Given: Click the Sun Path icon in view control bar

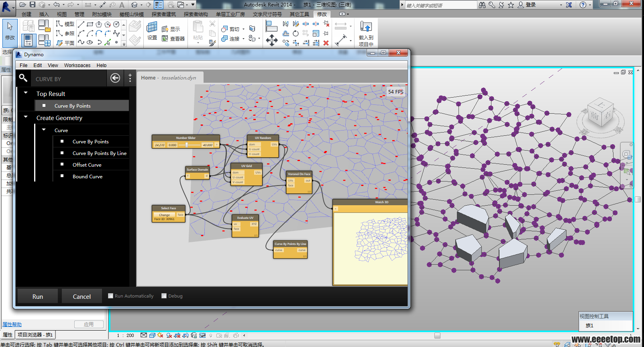Looking at the screenshot, I should [161, 335].
